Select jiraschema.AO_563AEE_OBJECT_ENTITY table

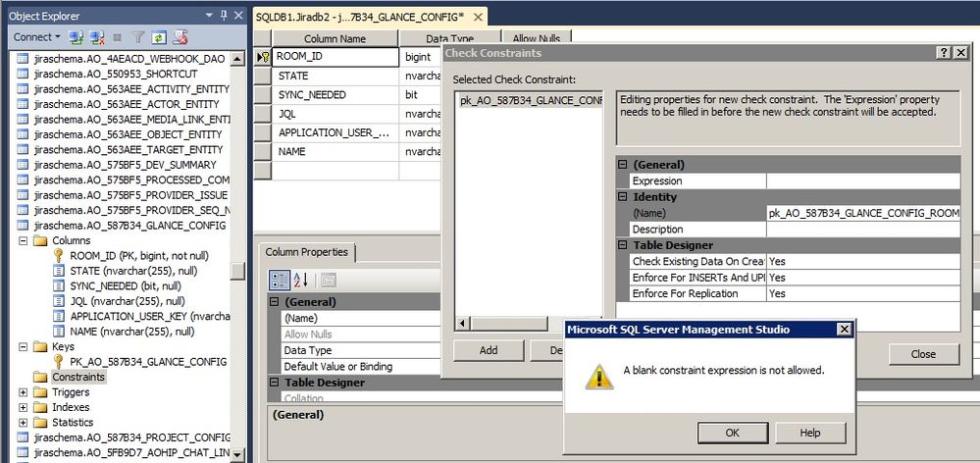129,134
